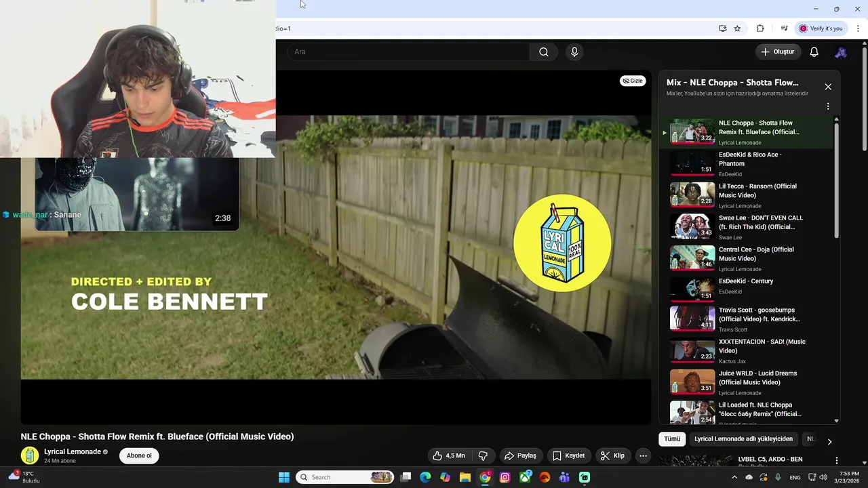This screenshot has height=488, width=868.
Task: Open more actions ellipsis under video
Action: pos(644,456)
